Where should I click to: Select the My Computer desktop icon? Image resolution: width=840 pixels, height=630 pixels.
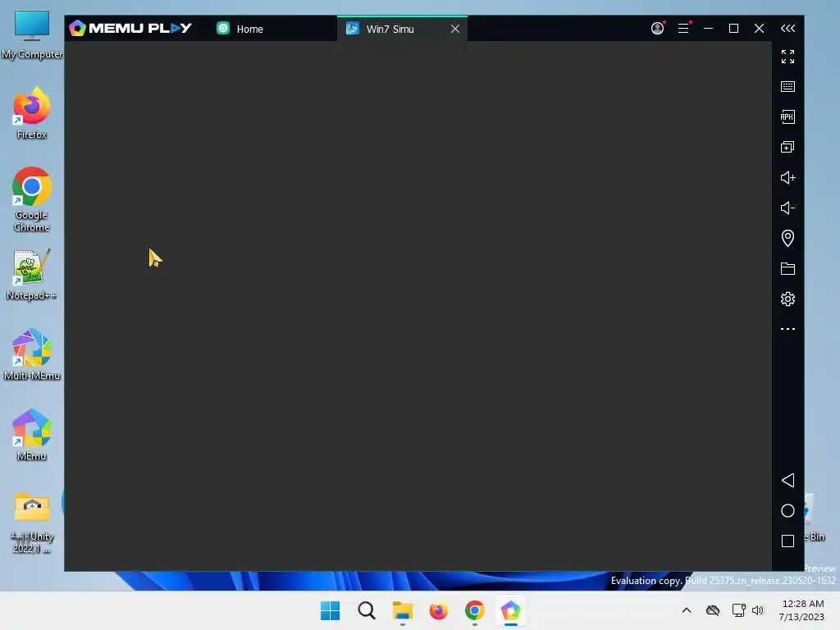[32, 34]
